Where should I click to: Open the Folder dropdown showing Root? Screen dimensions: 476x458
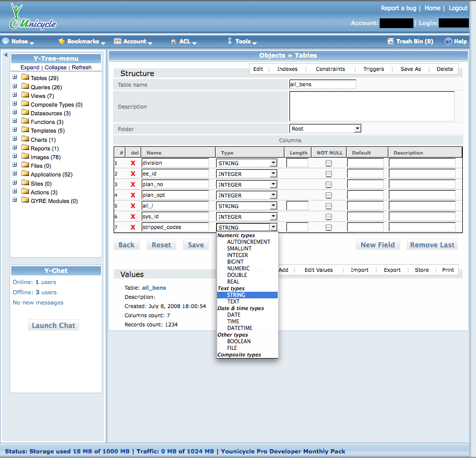325,129
